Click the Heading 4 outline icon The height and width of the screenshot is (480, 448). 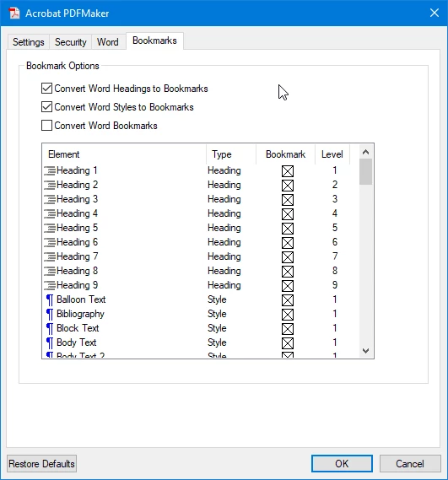click(50, 213)
